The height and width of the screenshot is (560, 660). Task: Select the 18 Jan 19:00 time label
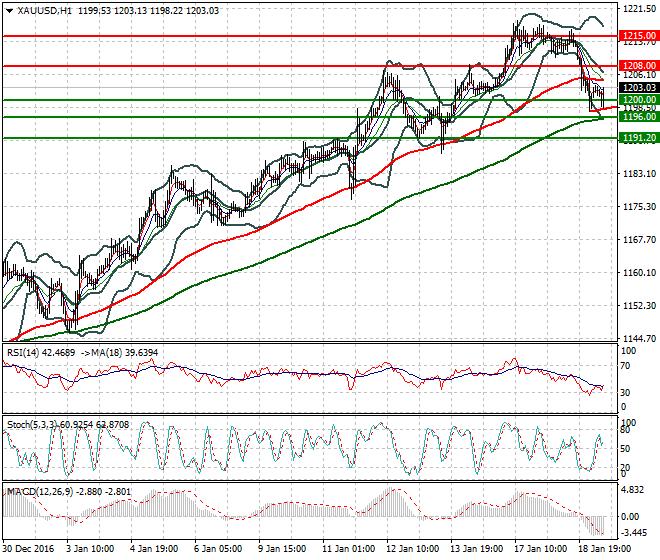[x=604, y=549]
